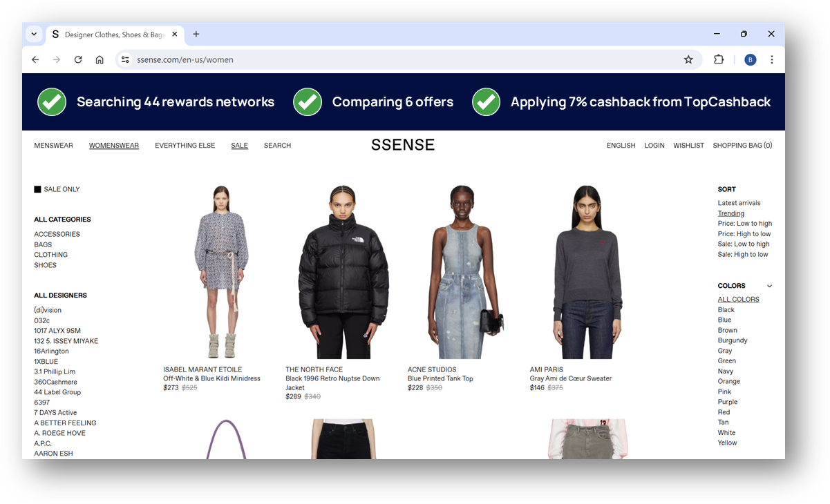Filter products by Green color
Viewport: 830px width, 504px height.
pyautogui.click(x=727, y=361)
